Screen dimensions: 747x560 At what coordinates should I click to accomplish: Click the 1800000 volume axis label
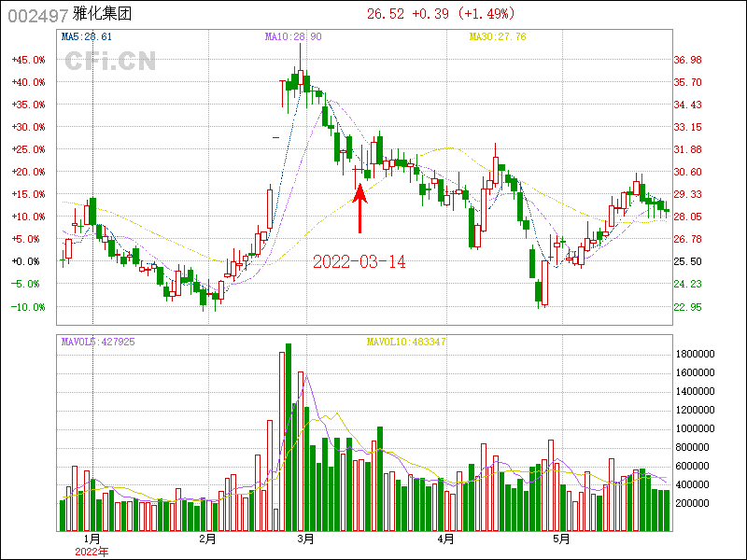click(x=695, y=354)
